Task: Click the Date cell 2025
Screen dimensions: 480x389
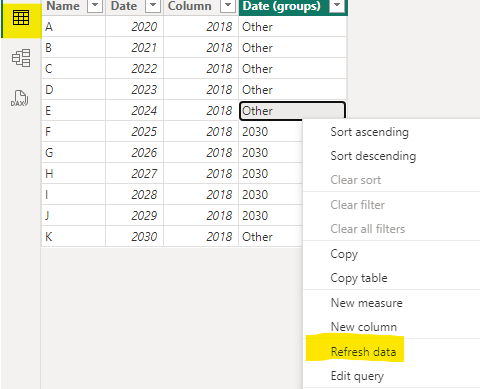Action: 135,132
